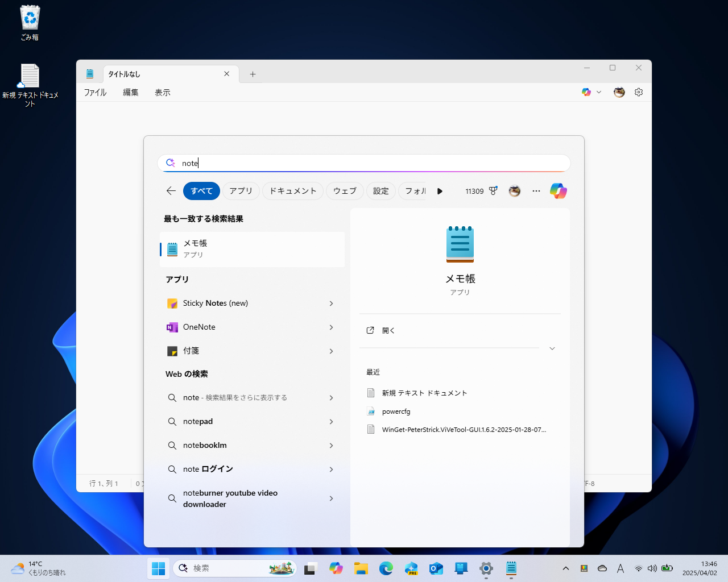Viewport: 728px width, 582px height.
Task: Click the 付箋 app icon in results
Action: point(172,351)
